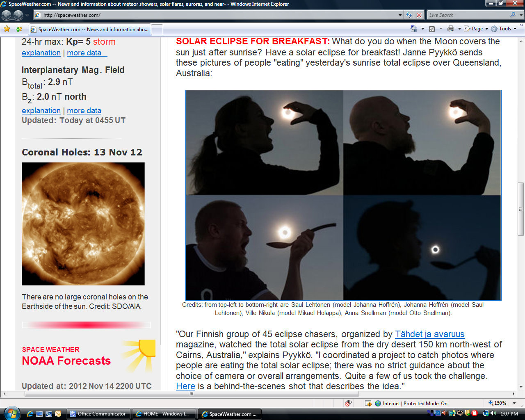The height and width of the screenshot is (420, 525).
Task: Click the SOLAR ECLIPSE FOR BREAKFAST headline
Action: 253,41
